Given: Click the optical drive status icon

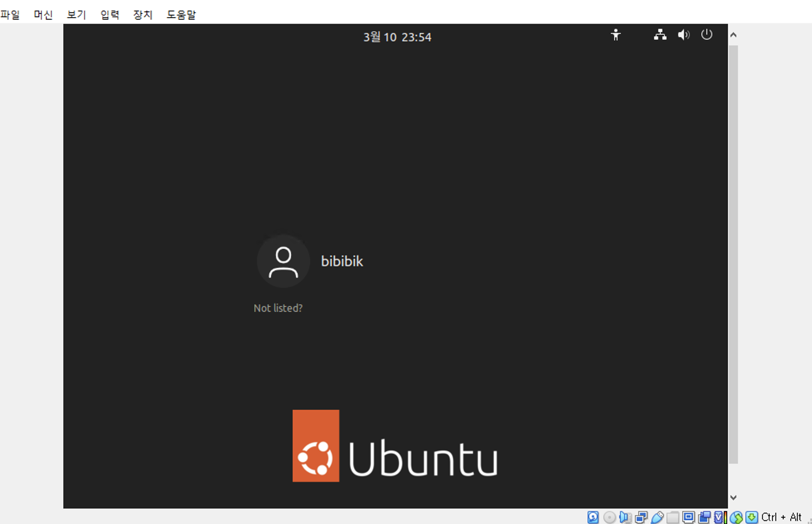Looking at the screenshot, I should (x=609, y=517).
